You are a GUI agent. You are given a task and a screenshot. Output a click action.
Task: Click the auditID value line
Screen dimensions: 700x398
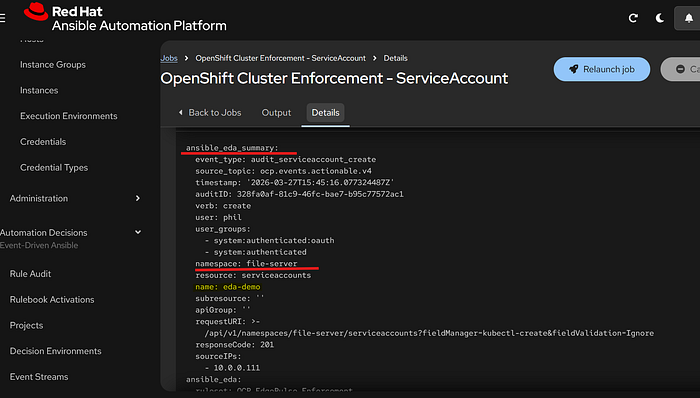point(299,194)
